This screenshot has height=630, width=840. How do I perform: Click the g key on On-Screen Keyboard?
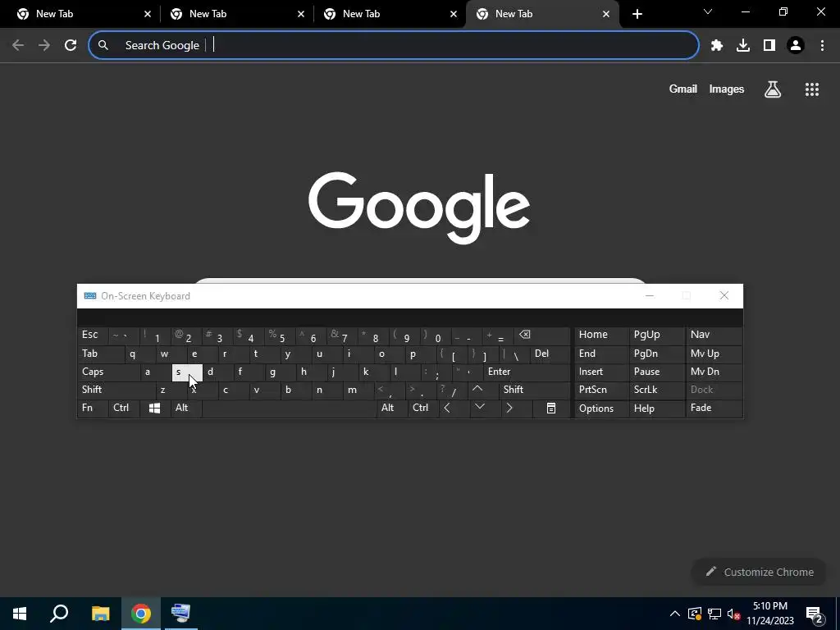(x=280, y=372)
